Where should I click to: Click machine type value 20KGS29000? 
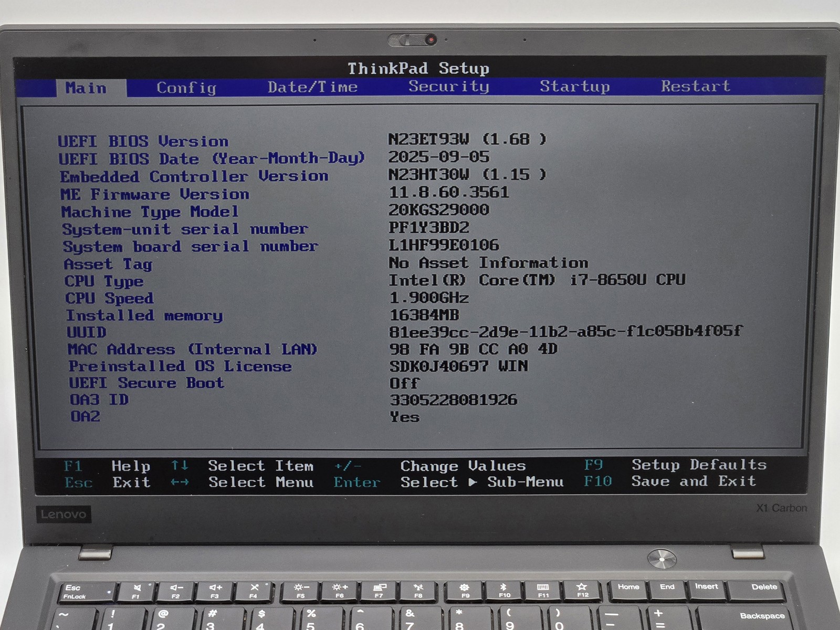439,209
